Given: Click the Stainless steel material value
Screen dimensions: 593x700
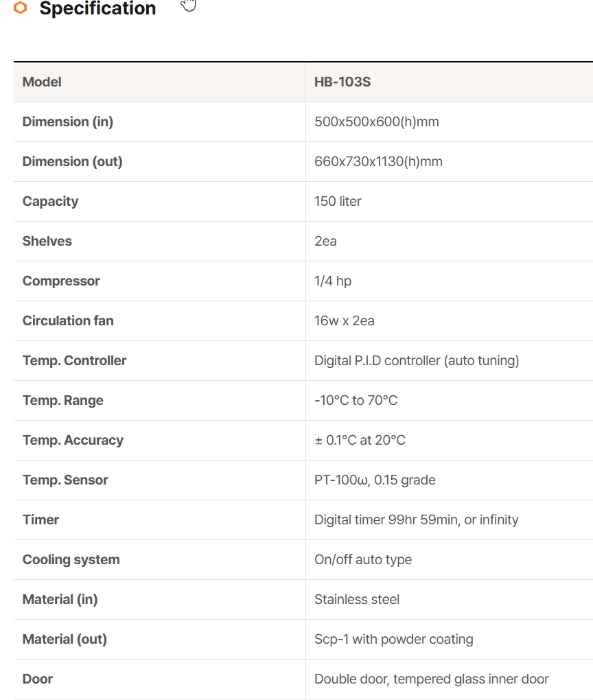Looking at the screenshot, I should (x=357, y=599).
